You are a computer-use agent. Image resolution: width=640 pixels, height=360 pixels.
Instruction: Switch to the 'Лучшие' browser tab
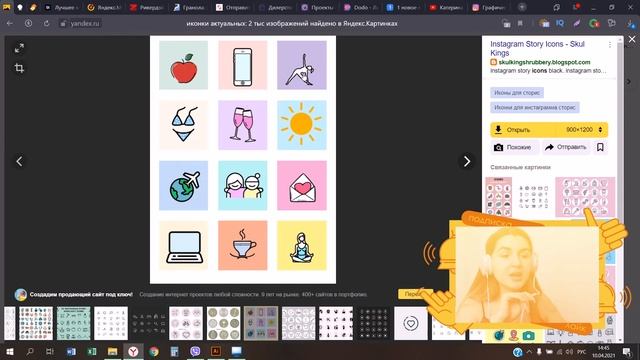(x=61, y=7)
